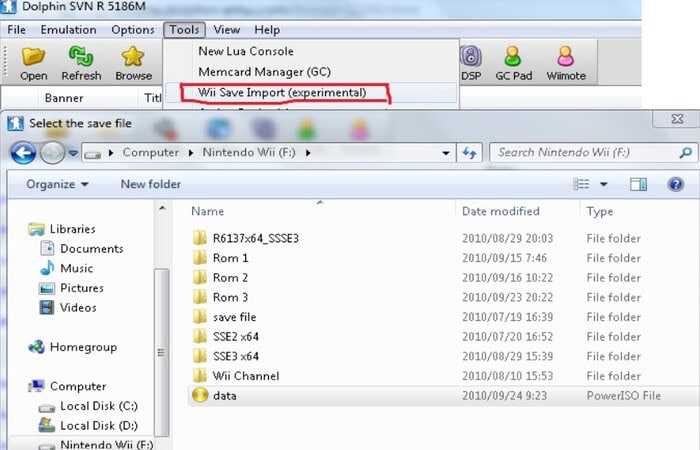The image size is (700, 450).
Task: Close the Select the save file dialog
Action: [x=677, y=119]
